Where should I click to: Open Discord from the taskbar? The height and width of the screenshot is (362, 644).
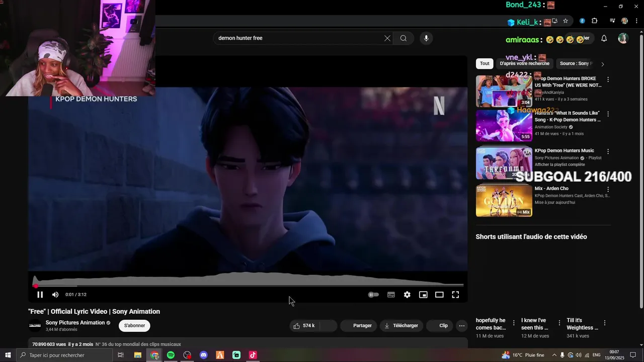pos(203,355)
